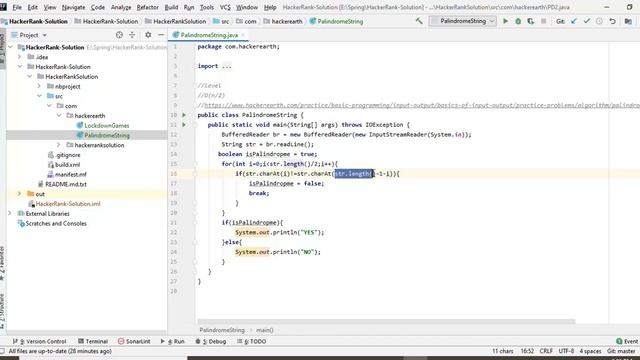Screen dimensions: 640x360
Task: Revert changes with rollback icon
Action: tap(612, 21)
